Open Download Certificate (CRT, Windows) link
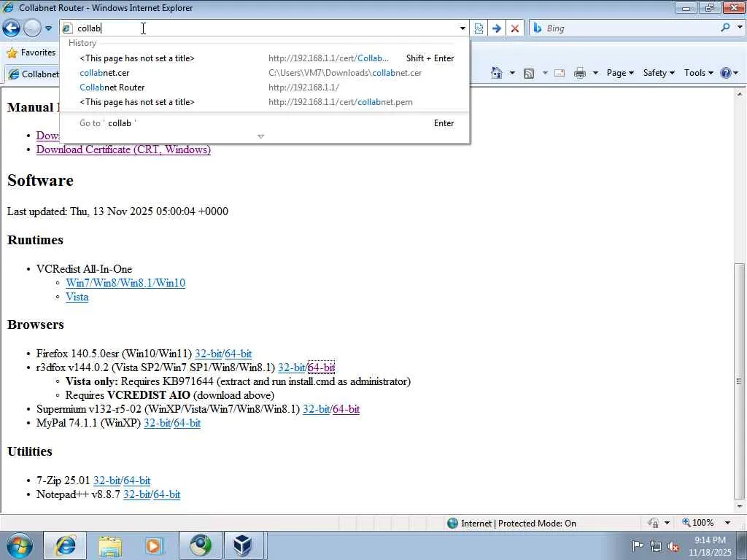Image resolution: width=747 pixels, height=560 pixels. click(123, 149)
